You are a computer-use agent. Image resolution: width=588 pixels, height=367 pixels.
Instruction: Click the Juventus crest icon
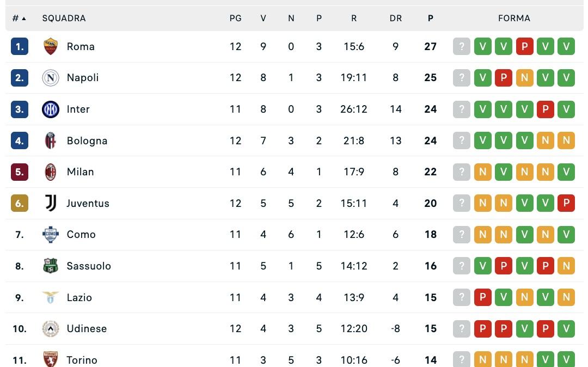tap(50, 203)
